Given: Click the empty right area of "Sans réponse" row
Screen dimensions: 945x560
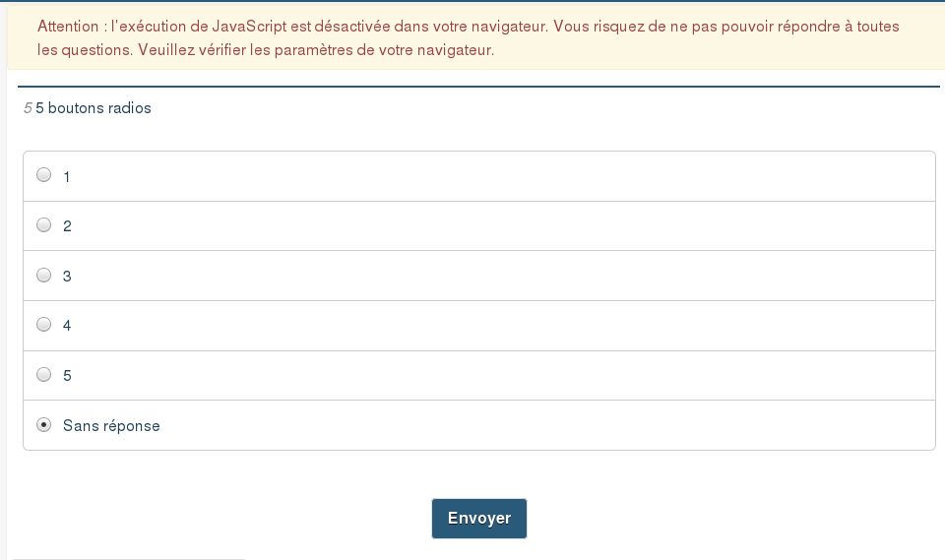Looking at the screenshot, I should coord(591,425).
